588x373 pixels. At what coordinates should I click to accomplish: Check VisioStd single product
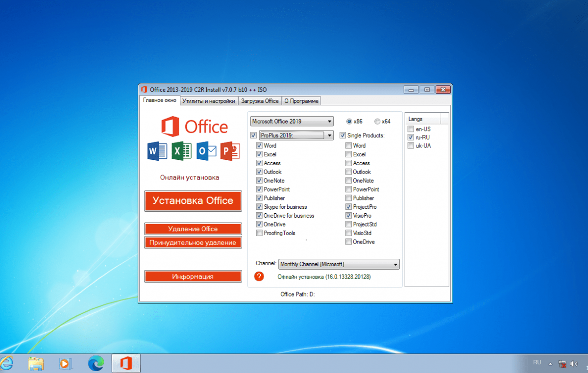click(348, 233)
